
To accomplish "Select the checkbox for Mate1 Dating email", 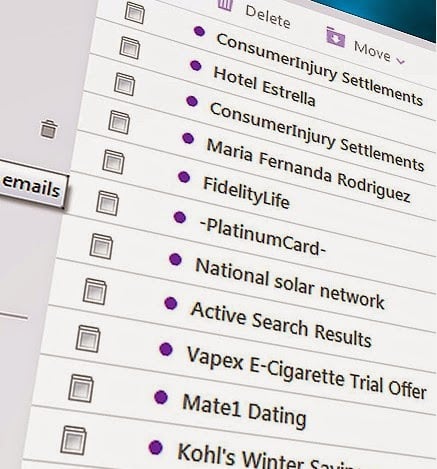I will [x=81, y=388].
